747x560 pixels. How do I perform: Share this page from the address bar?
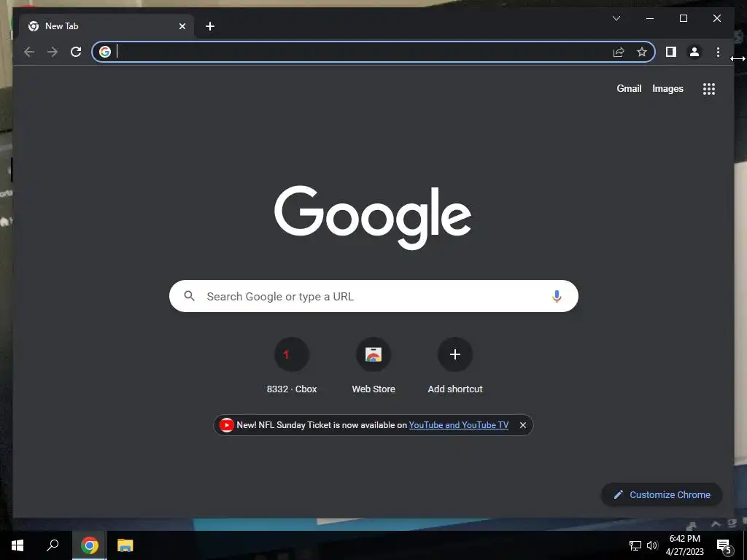619,52
